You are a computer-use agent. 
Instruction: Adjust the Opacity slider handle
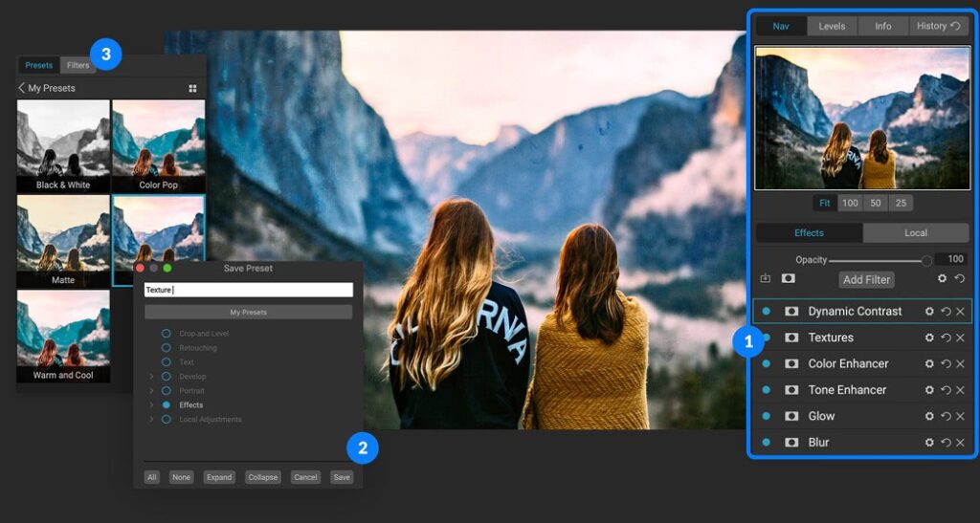pyautogui.click(x=926, y=260)
